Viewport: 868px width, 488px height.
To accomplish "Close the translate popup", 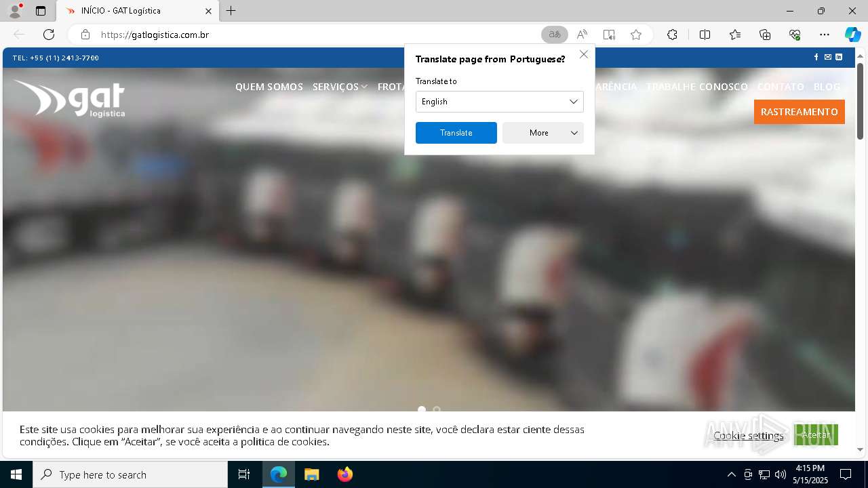I will [584, 54].
